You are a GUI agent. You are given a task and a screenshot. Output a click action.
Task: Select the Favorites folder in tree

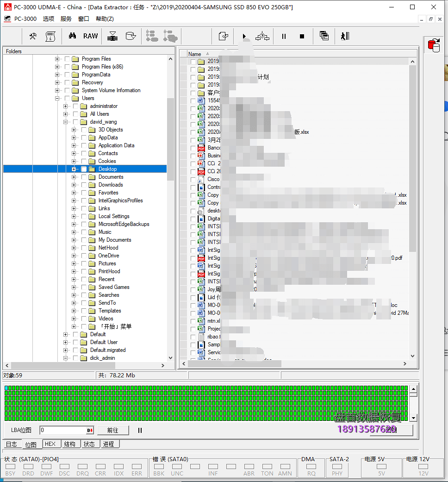108,193
